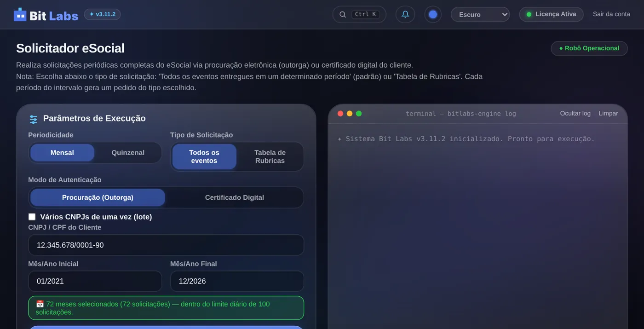Select Todos os eventos request type

[204, 156]
